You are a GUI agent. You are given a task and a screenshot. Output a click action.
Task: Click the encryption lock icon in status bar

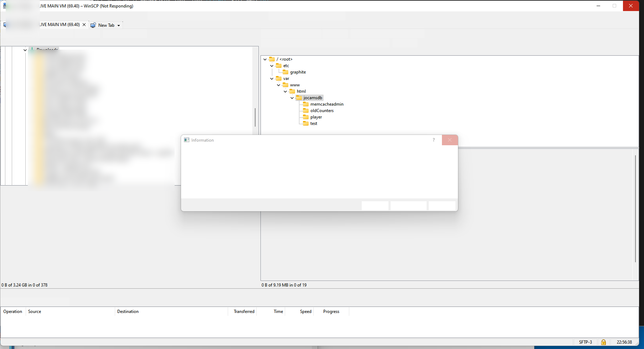click(603, 342)
